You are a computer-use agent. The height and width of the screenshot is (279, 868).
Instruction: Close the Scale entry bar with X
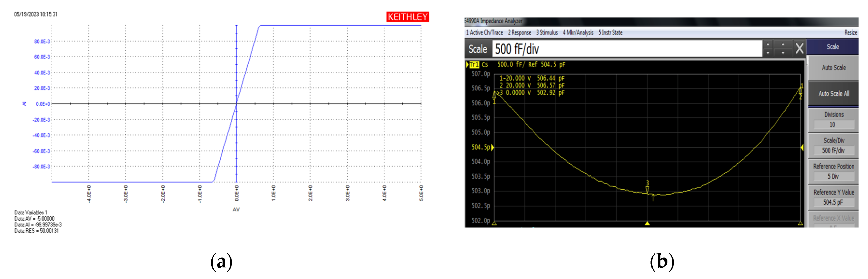(x=799, y=48)
